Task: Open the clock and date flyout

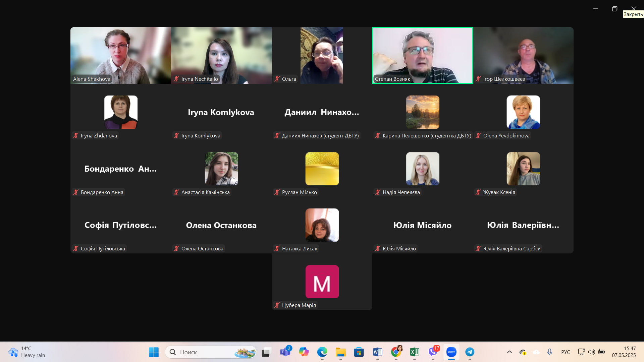Action: pos(624,352)
